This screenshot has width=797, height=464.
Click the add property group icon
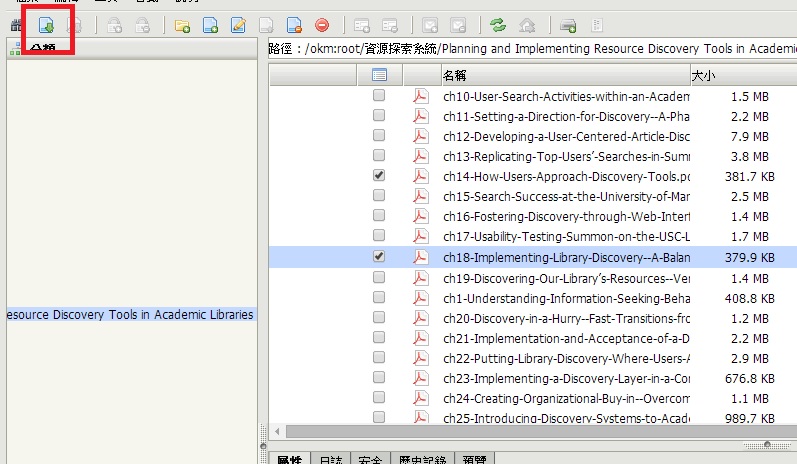click(x=362, y=25)
